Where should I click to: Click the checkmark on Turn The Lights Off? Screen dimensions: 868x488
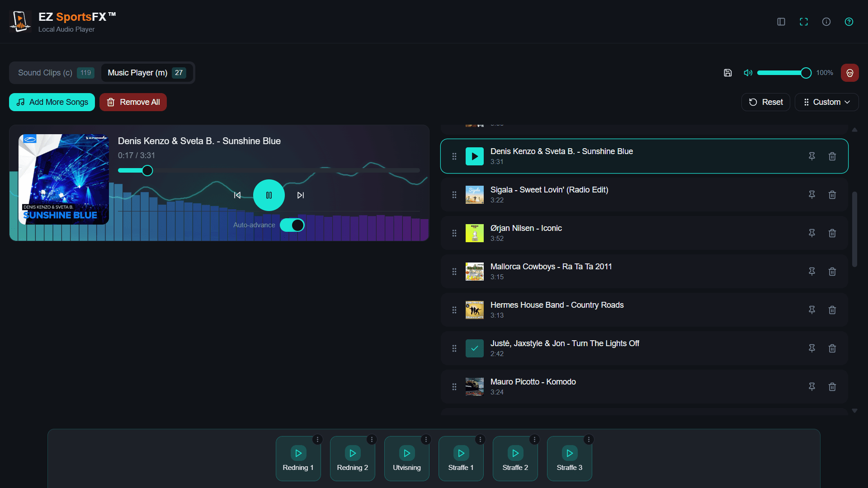pyautogui.click(x=474, y=348)
